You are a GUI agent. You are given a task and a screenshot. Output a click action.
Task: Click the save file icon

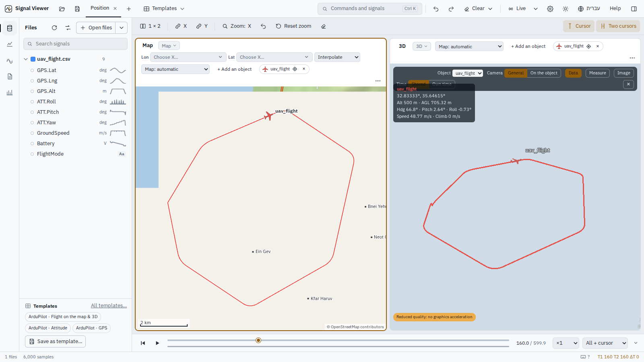tap(77, 8)
